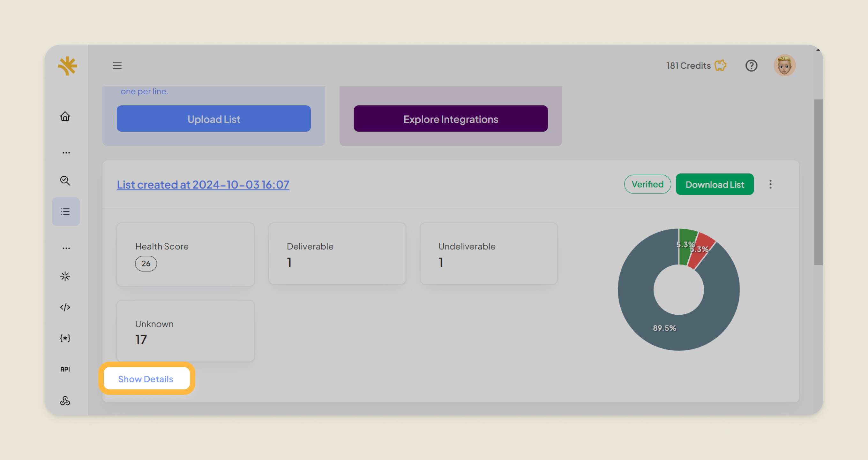The image size is (868, 460).
Task: Select the highlighted list panel icon
Action: (x=65, y=211)
